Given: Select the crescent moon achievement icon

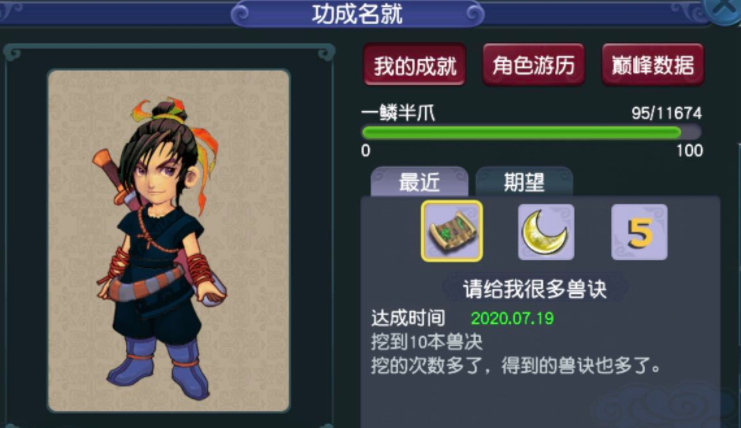Looking at the screenshot, I should coord(546,232).
